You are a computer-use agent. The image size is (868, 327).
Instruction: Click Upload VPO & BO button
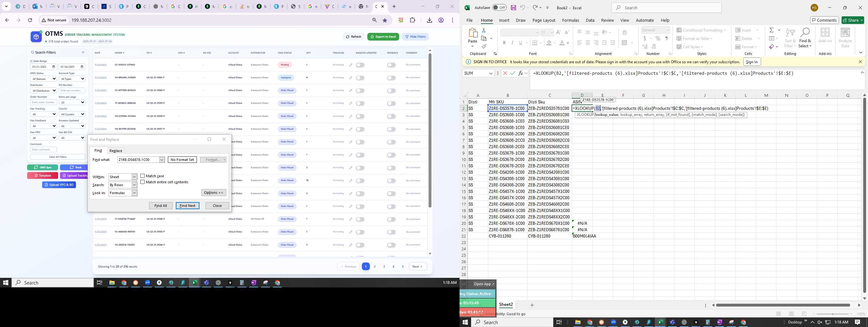[x=59, y=185]
